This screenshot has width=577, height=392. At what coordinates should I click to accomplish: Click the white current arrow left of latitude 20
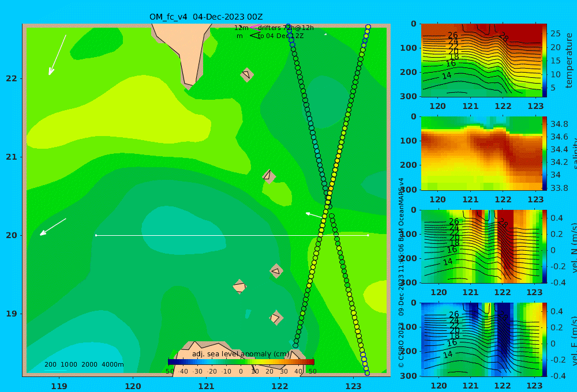point(53,227)
